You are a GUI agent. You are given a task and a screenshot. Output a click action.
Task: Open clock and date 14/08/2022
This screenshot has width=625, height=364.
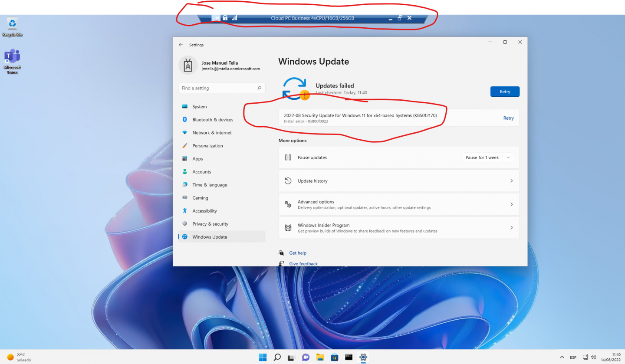(x=612, y=357)
